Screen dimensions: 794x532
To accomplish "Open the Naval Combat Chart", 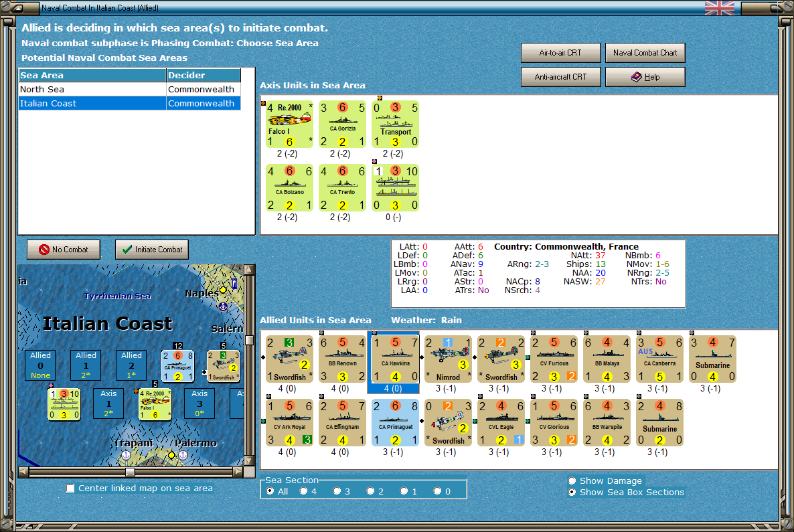I will [x=645, y=53].
